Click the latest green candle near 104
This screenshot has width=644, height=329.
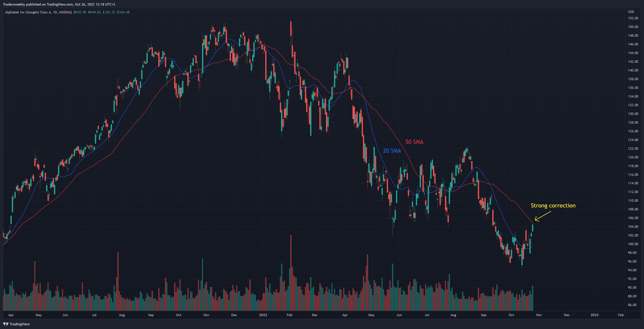coord(533,228)
